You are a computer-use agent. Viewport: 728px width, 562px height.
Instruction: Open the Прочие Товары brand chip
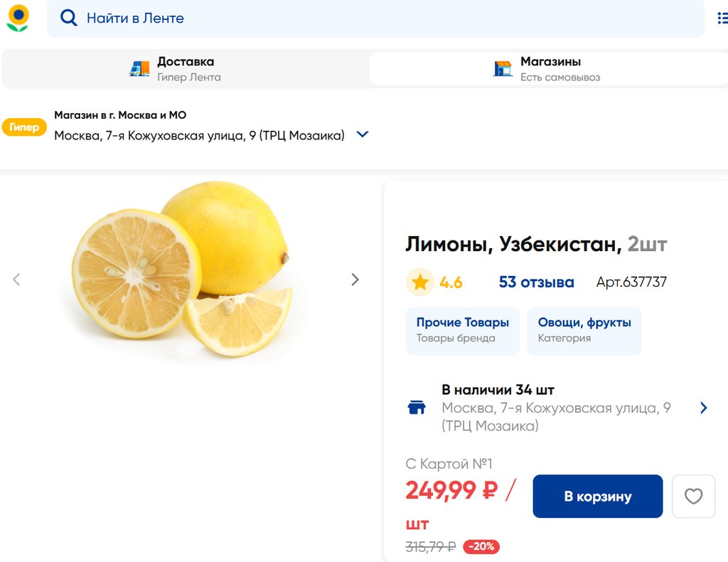point(462,331)
